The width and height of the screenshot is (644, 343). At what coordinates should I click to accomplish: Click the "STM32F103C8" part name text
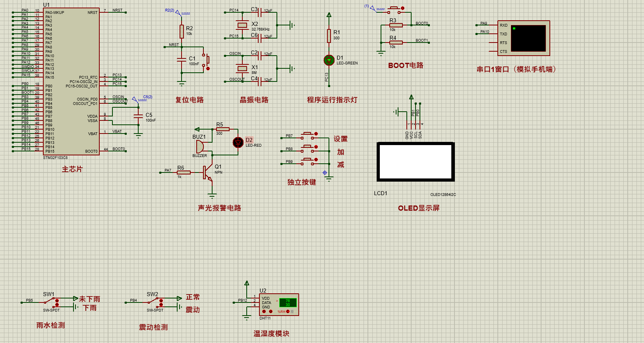tap(55, 158)
